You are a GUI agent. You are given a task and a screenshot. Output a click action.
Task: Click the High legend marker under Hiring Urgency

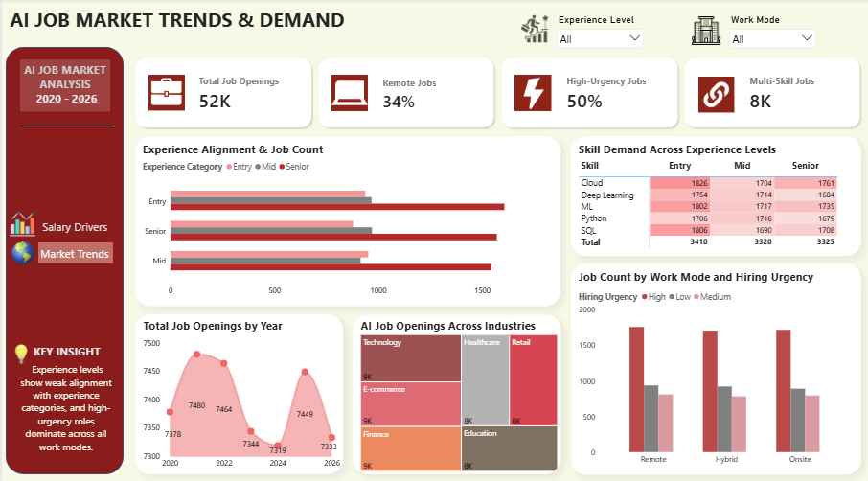(x=645, y=297)
